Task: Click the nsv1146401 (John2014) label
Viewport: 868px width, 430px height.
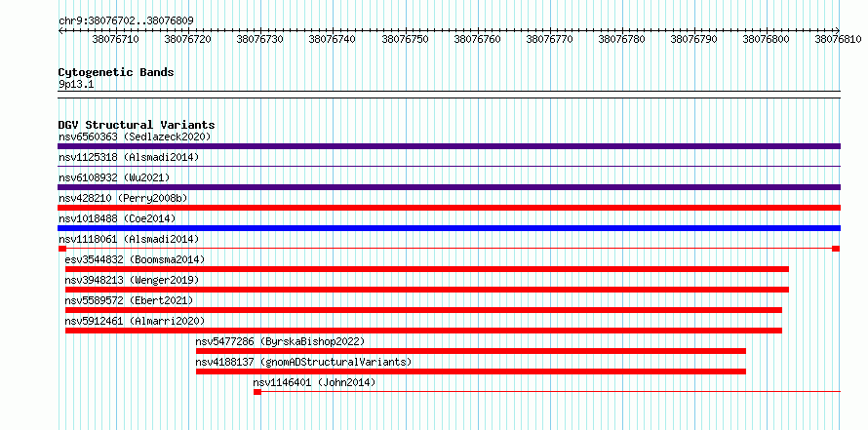Action: point(314,382)
